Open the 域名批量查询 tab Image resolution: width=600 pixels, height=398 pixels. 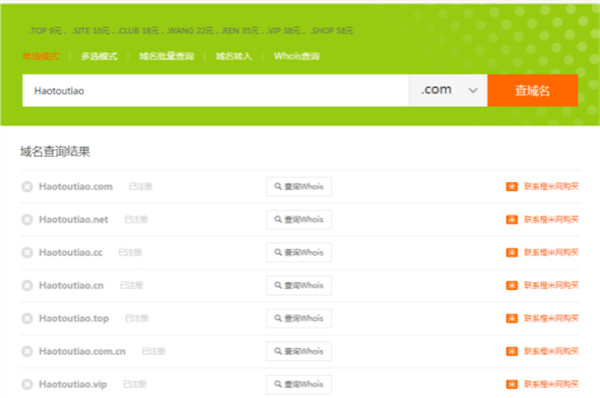166,56
